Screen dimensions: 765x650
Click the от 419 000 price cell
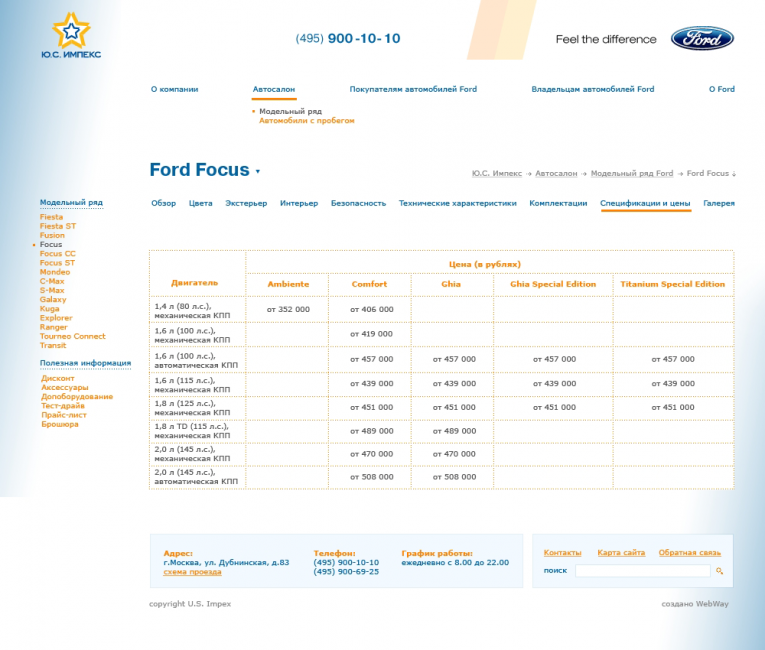tap(371, 334)
